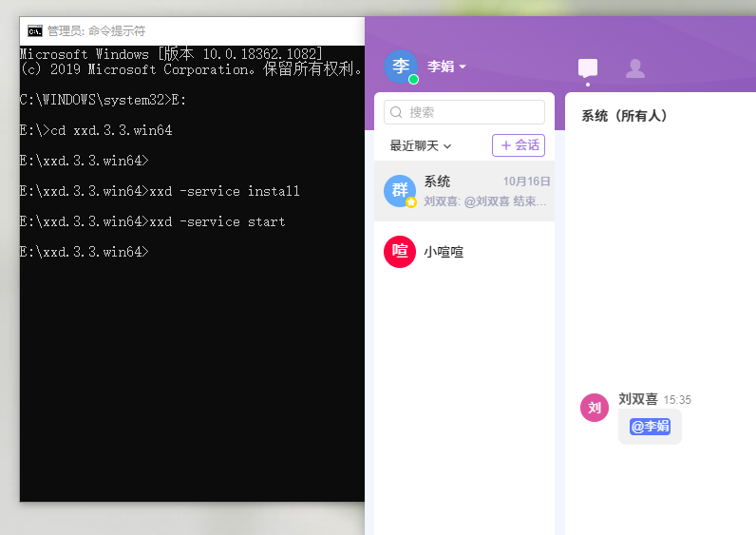The width and height of the screenshot is (756, 535).
Task: Switch to the contacts tab icon
Action: coord(635,67)
